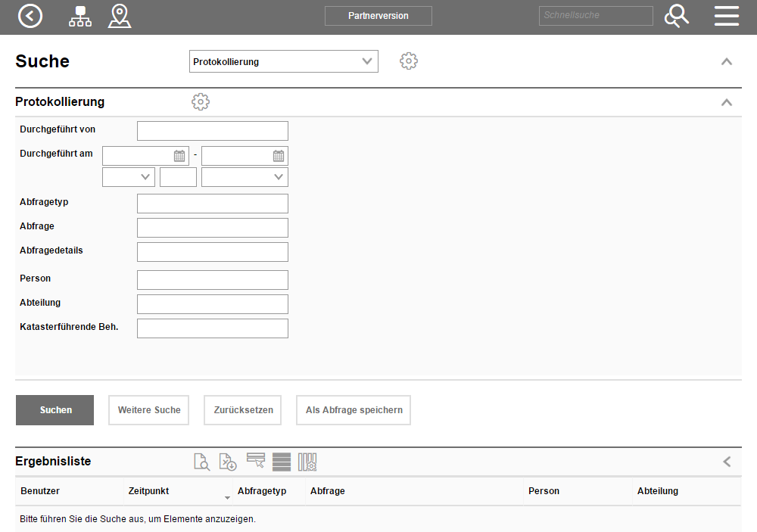757x532 pixels.
Task: Click the Durchgeführt von input field
Action: click(213, 131)
